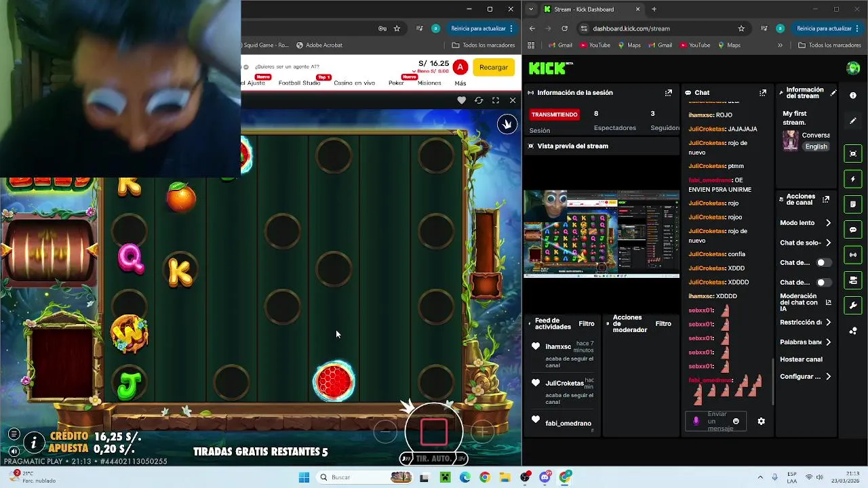The width and height of the screenshot is (868, 488).
Task: Open first Gmail bookmark in Kick window
Action: click(559, 45)
